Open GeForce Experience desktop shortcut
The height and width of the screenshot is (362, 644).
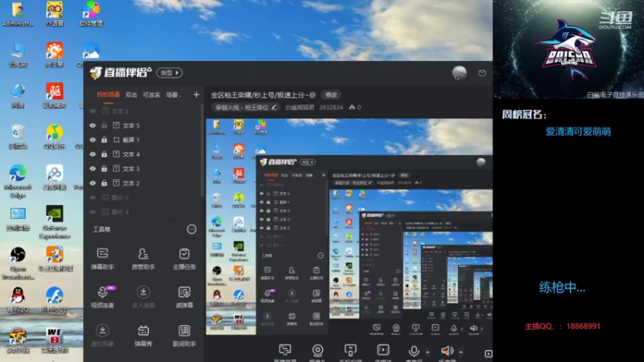55,222
